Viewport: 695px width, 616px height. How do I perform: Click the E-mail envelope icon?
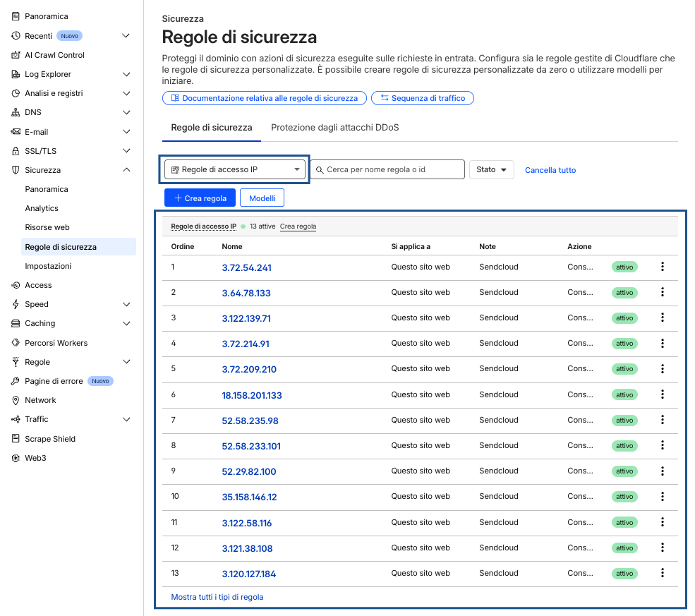16,132
